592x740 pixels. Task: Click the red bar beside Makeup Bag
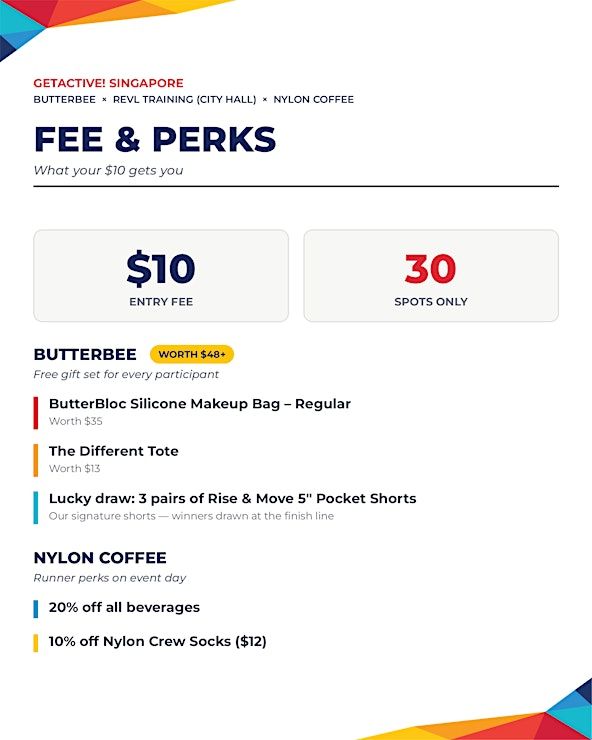36,413
